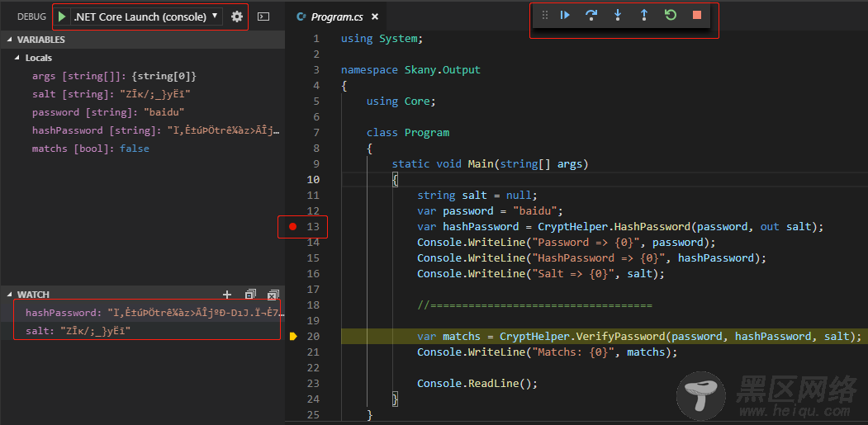The width and height of the screenshot is (868, 425).
Task: Open the debug console icon
Action: pos(264,17)
